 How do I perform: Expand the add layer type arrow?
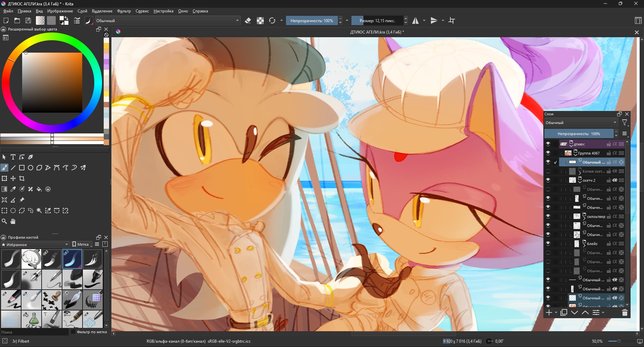click(556, 313)
